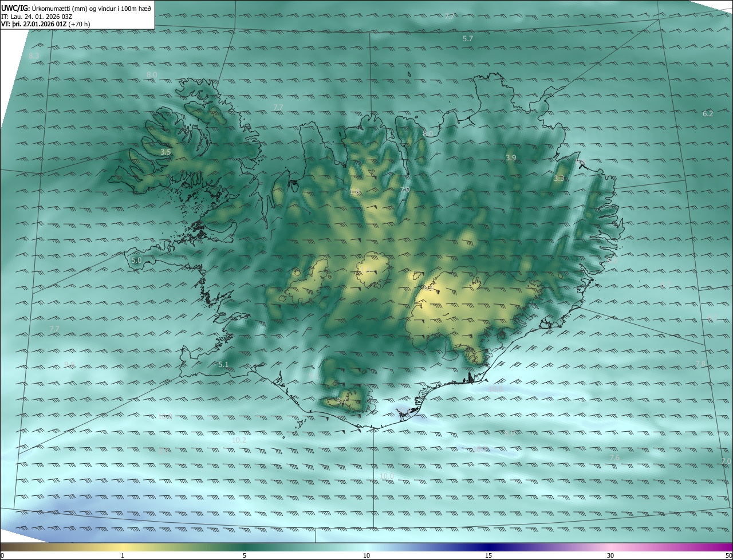733x560 pixels.
Task: Click the 8.3 value label on the map
Action: 34,56
